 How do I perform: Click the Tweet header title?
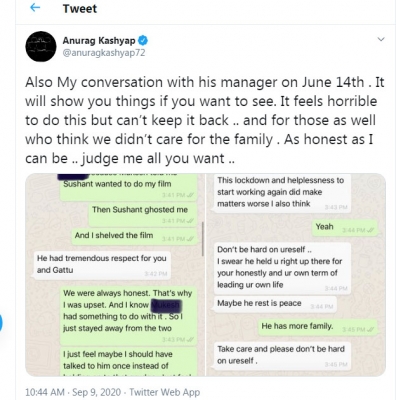(x=80, y=9)
